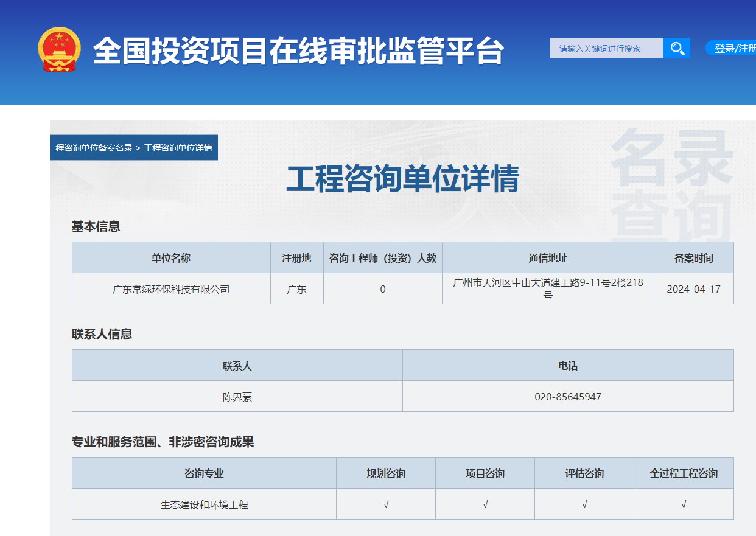
Task: Click the 专业和服务范围、非涉密咨询成果 heading
Action: pos(163,442)
